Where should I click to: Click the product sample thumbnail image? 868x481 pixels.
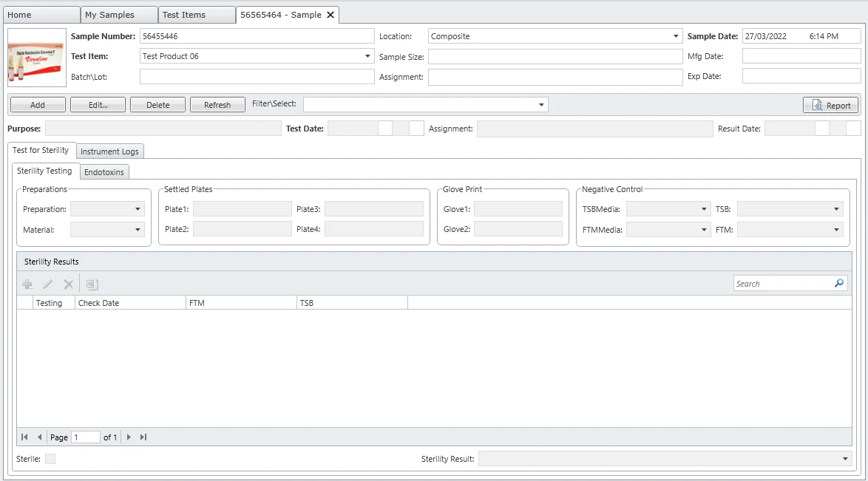pyautogui.click(x=37, y=58)
